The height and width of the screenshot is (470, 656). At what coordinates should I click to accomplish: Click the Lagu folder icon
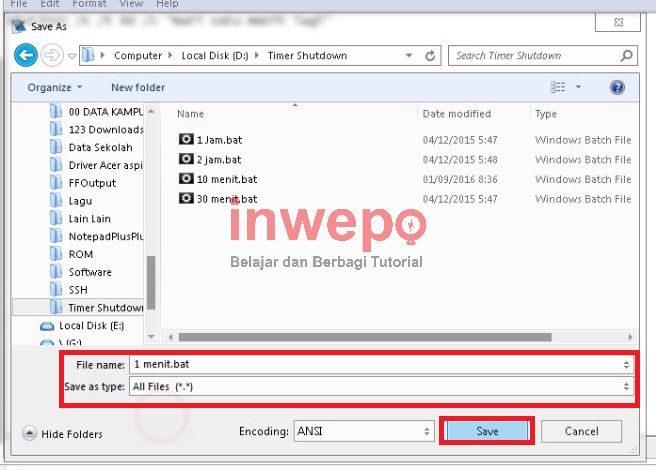[x=56, y=200]
